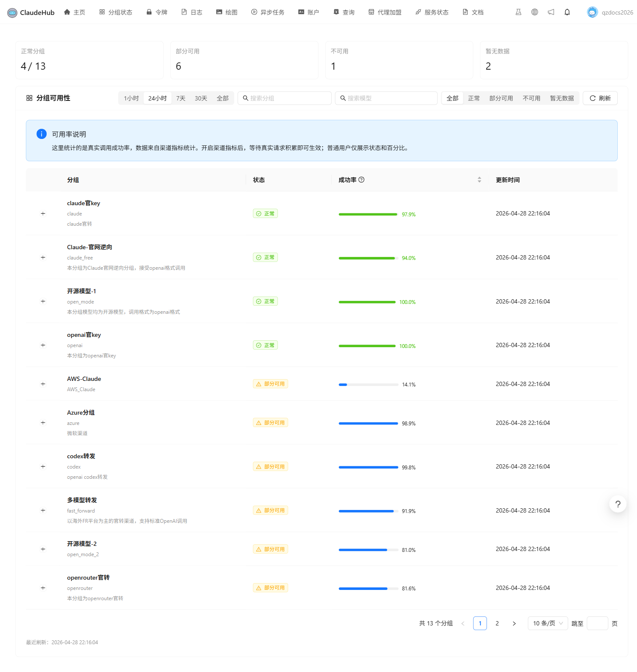
Task: Click previous page arrow
Action: [x=463, y=623]
